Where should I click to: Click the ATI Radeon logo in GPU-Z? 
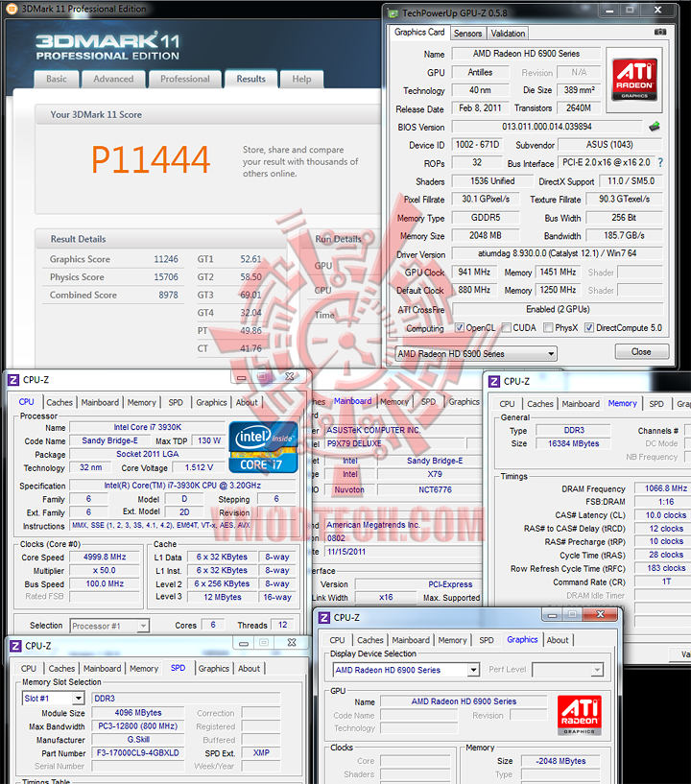point(634,80)
